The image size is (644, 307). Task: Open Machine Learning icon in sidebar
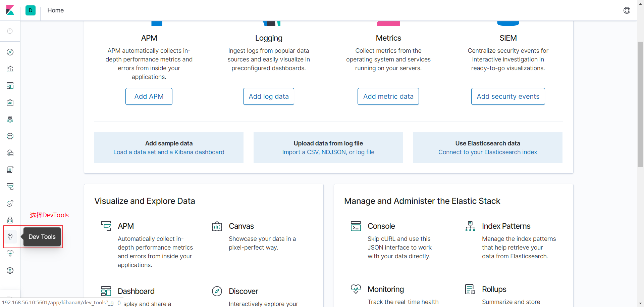(10, 136)
